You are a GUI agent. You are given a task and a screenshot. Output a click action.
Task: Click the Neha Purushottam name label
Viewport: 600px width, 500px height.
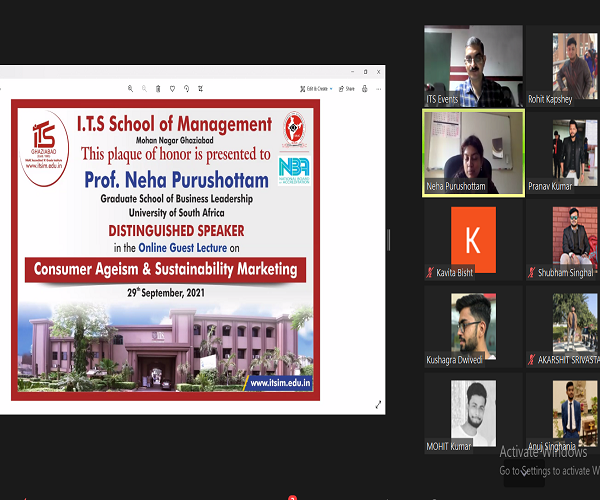[x=456, y=186]
